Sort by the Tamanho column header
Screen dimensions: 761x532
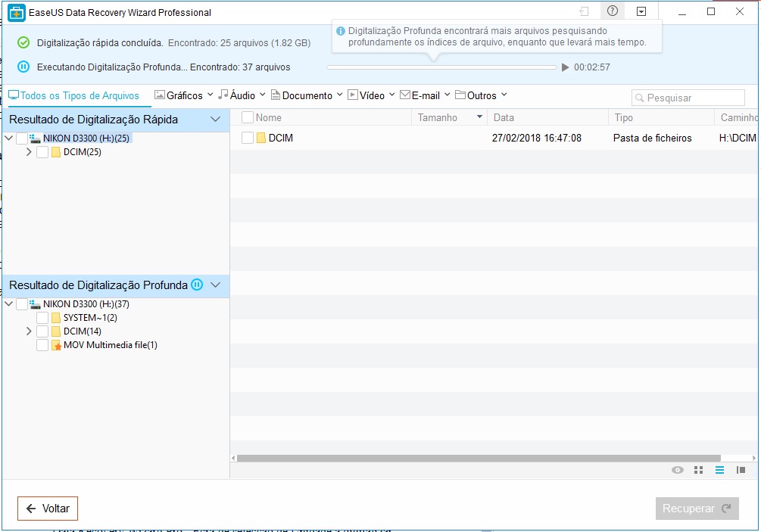point(437,117)
